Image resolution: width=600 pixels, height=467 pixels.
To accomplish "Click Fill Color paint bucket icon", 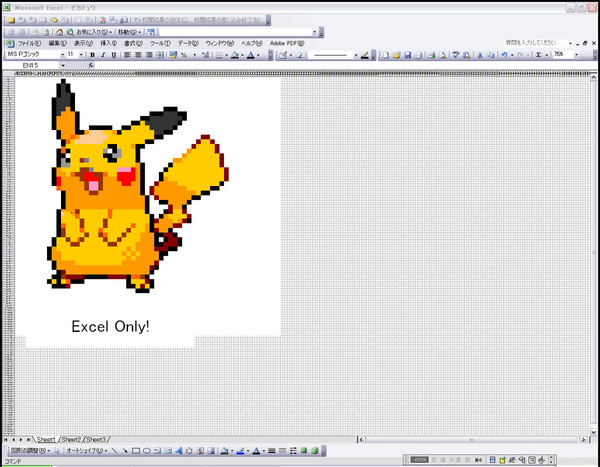I will 235,55.
